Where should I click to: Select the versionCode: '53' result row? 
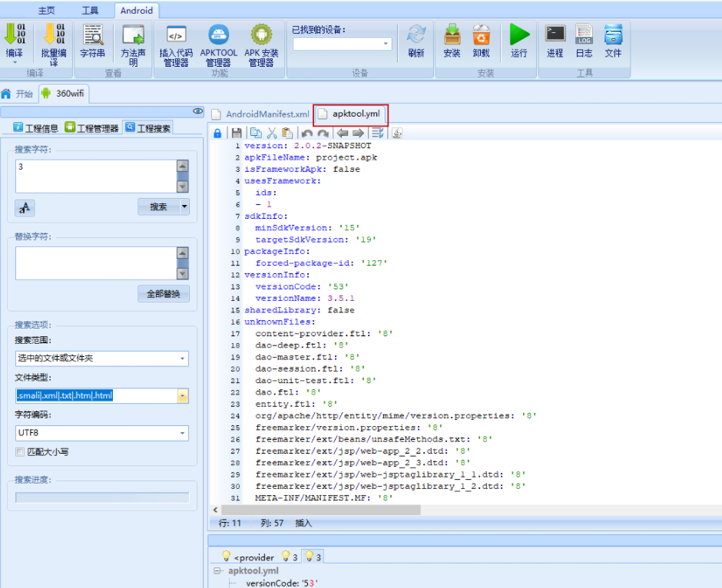pyautogui.click(x=282, y=583)
